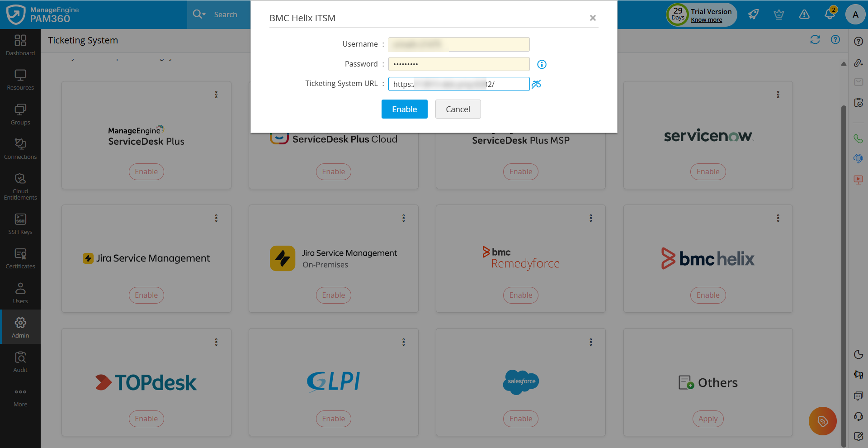Click the blue Enable button in dialog
The height and width of the screenshot is (448, 868).
(x=405, y=109)
